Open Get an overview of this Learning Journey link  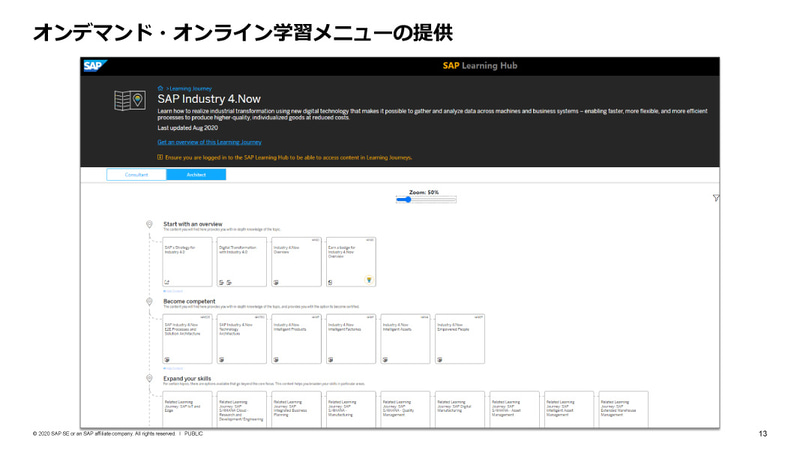pyautogui.click(x=209, y=142)
